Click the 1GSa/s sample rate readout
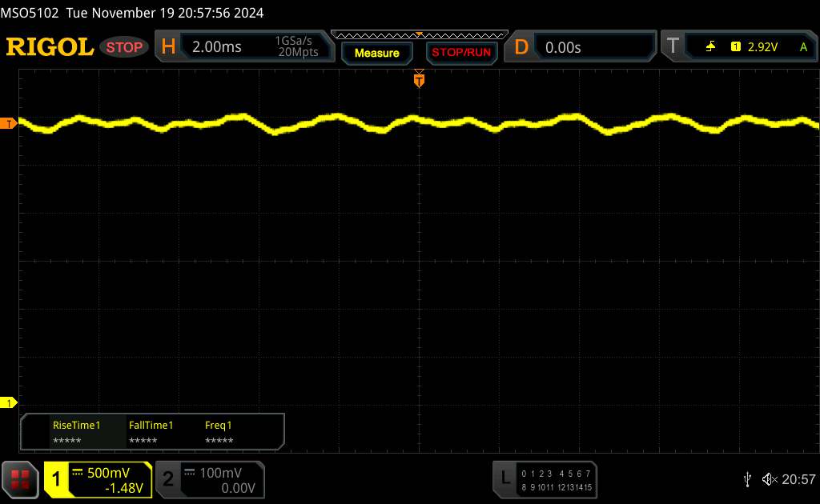The height and width of the screenshot is (504, 820). tap(293, 41)
